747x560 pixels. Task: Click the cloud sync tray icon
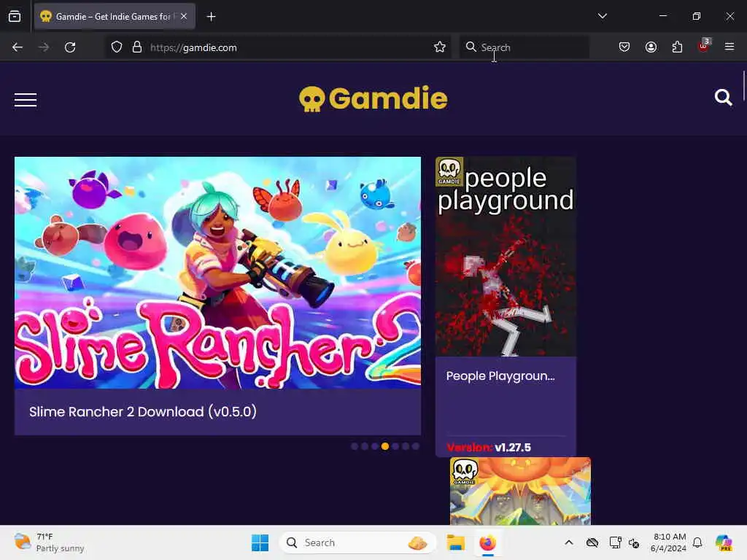(x=592, y=542)
